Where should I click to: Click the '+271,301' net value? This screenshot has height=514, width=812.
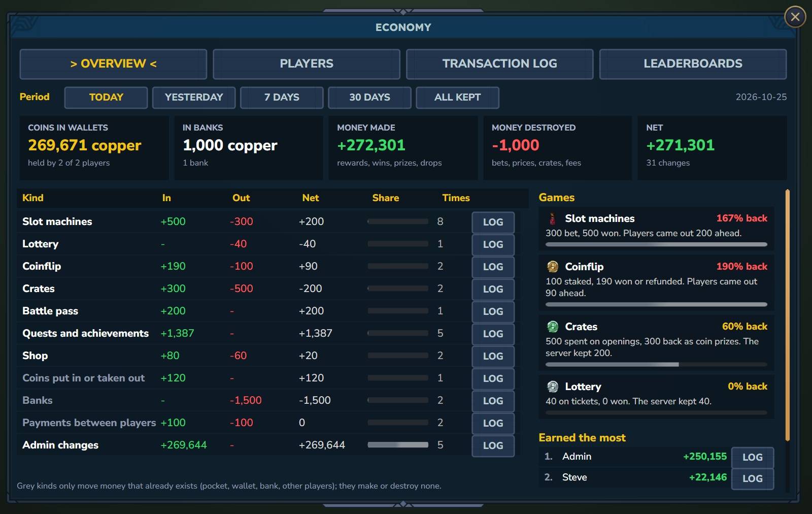tap(680, 145)
